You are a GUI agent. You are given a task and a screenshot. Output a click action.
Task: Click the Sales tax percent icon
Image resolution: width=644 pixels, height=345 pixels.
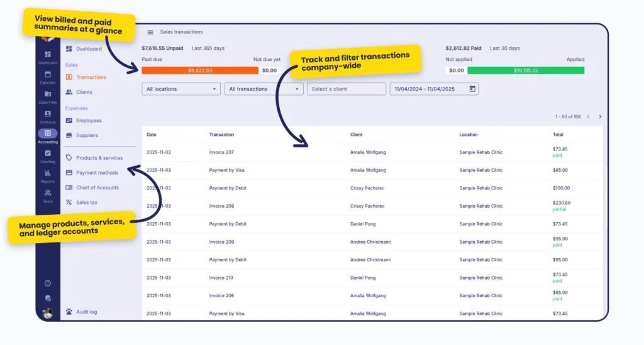point(69,202)
